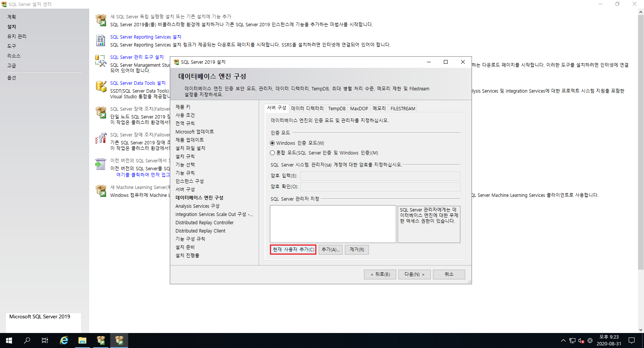Click the 제거(R) button
Screen dimensions: 644x348
pyautogui.click(x=357, y=249)
